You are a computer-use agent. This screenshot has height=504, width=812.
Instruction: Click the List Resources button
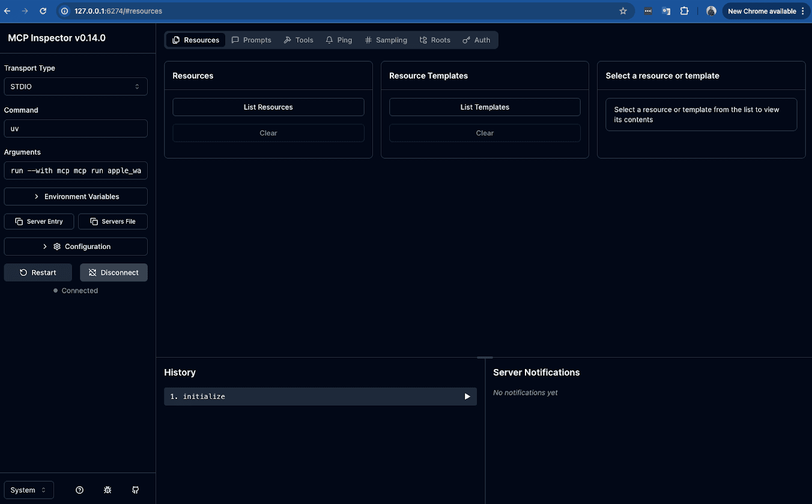[268, 107]
